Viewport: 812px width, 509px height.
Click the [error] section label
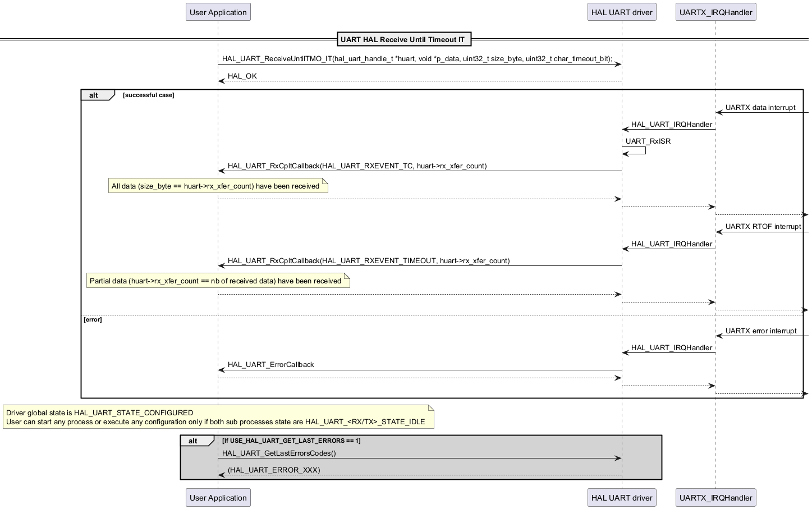tap(93, 320)
